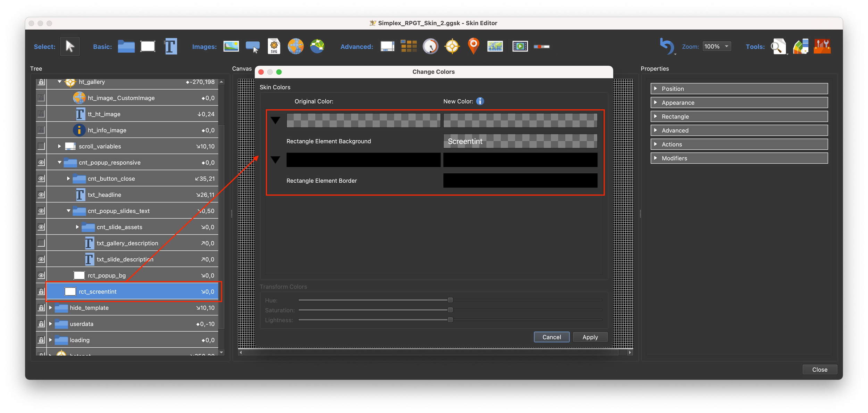Add a Video element from toolbar
This screenshot has width=868, height=413.
[520, 46]
